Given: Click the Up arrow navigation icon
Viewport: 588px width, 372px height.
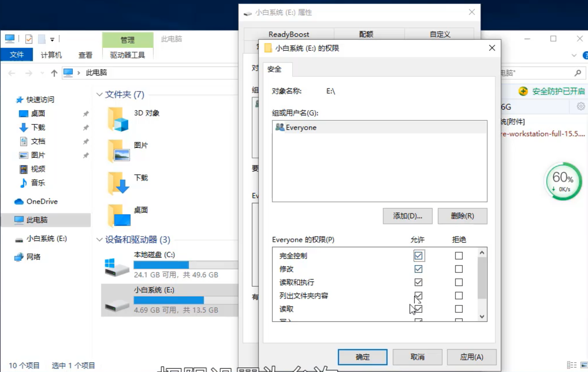Looking at the screenshot, I should coord(54,73).
